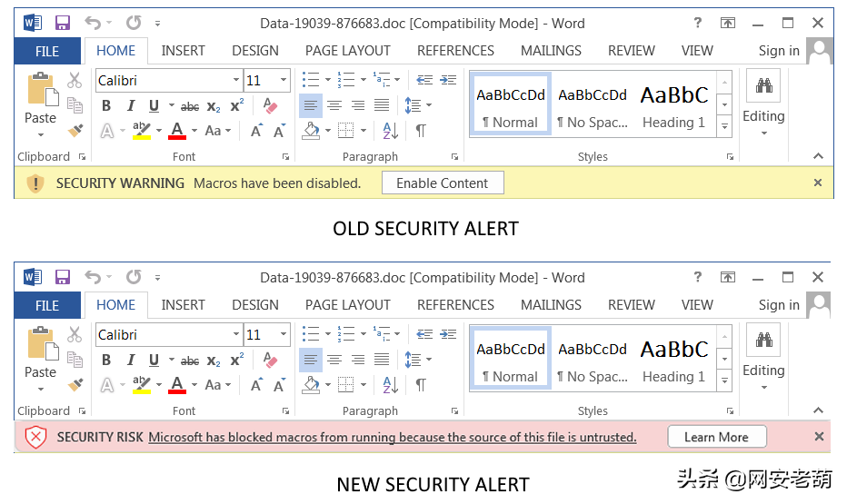Toggle Bold in the bottom window

(x=106, y=360)
